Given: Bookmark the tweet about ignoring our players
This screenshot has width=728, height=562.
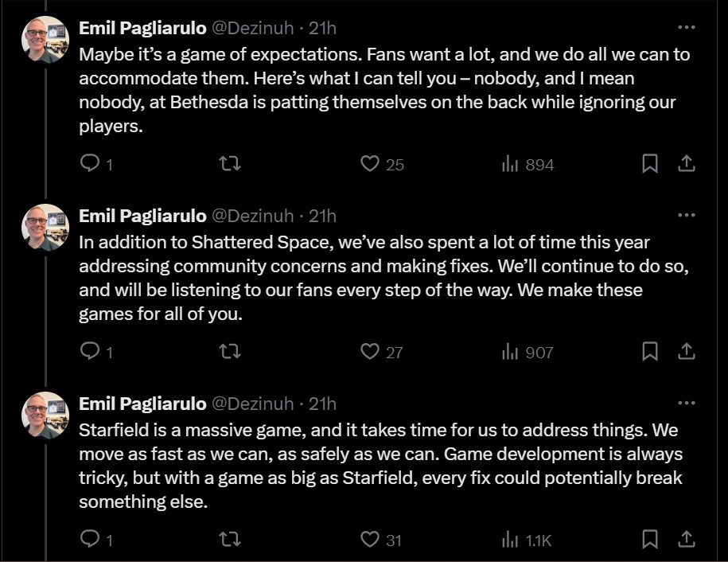Looking at the screenshot, I should click(x=649, y=163).
